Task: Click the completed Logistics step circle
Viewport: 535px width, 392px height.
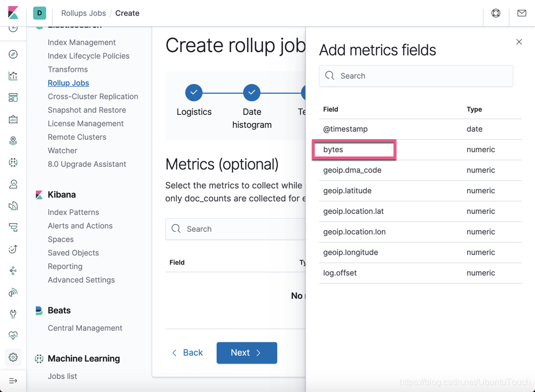Action: coord(194,93)
